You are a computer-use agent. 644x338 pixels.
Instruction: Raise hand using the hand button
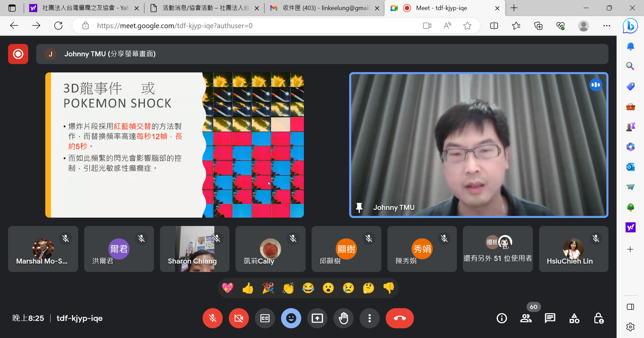(x=343, y=318)
